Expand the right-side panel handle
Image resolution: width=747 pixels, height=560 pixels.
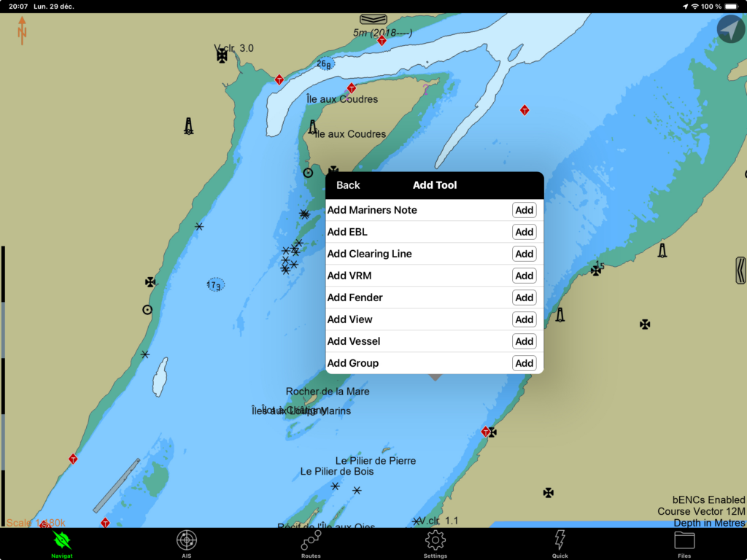(740, 270)
